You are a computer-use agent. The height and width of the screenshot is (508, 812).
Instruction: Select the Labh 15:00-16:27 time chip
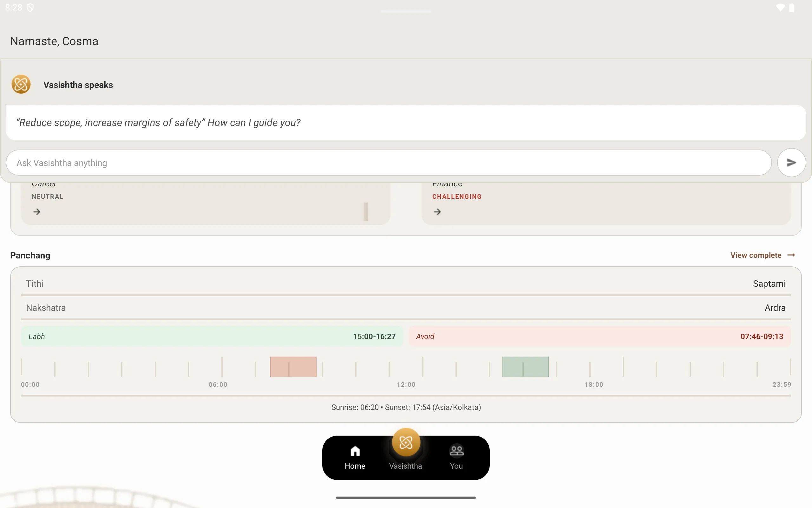pyautogui.click(x=212, y=336)
